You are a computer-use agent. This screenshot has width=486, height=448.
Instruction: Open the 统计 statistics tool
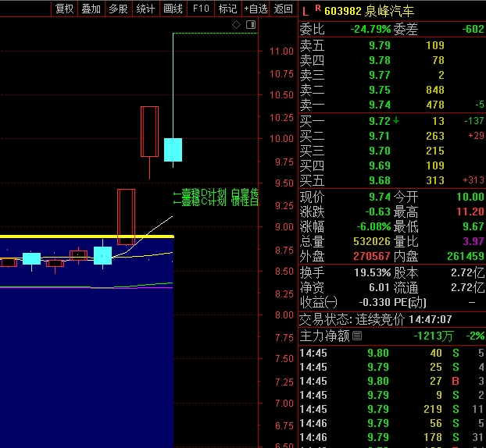pyautogui.click(x=145, y=9)
